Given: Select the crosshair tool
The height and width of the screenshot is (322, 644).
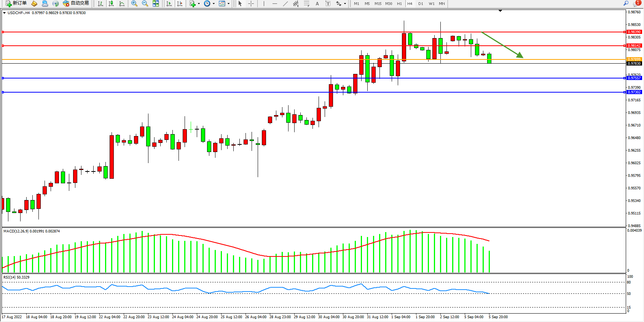Looking at the screenshot, I should (251, 3).
